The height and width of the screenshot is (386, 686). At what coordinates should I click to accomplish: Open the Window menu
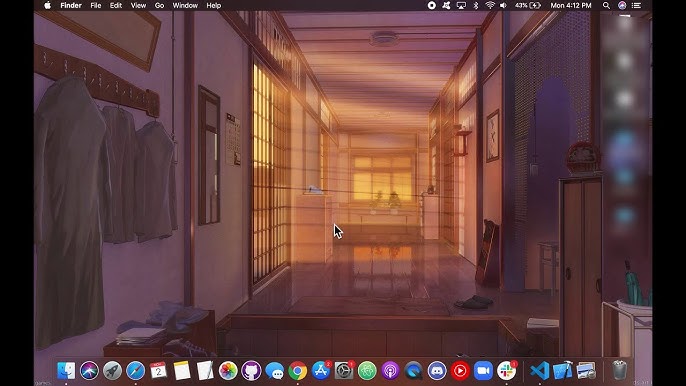tap(185, 5)
